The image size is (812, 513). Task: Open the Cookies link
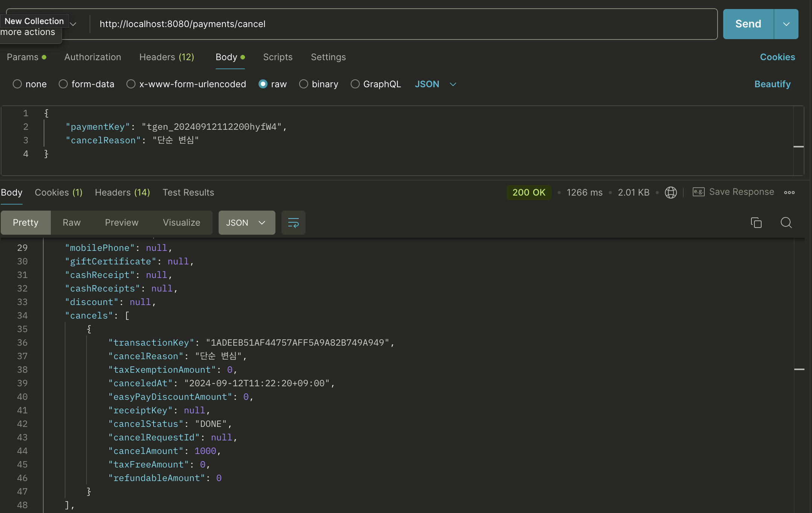pos(777,57)
